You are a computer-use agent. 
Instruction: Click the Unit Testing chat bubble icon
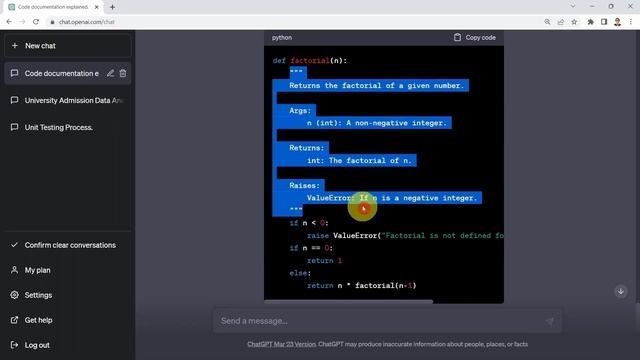pyautogui.click(x=14, y=127)
